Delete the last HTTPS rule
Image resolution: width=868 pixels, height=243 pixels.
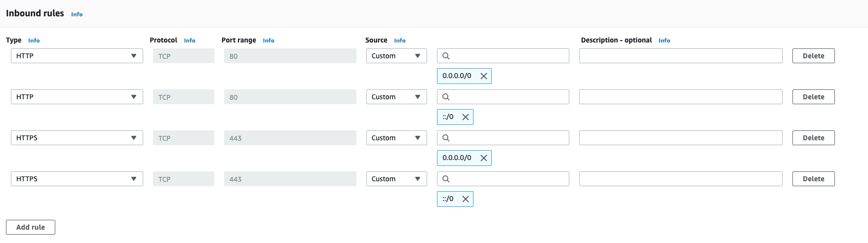[x=813, y=179]
